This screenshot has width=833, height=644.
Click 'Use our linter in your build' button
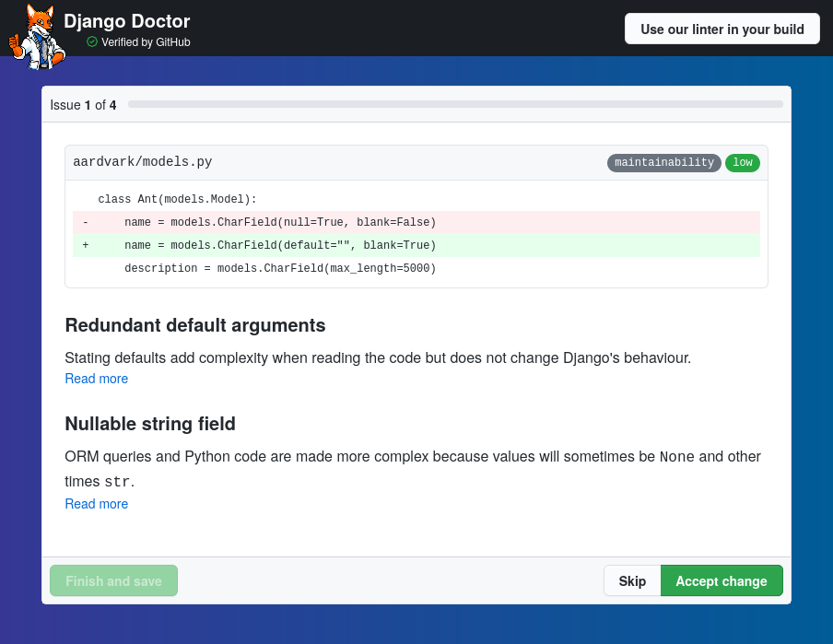[x=722, y=29]
